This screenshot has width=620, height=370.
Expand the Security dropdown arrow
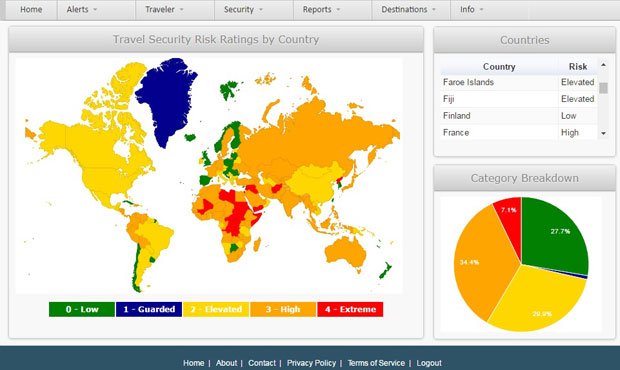tap(261, 10)
